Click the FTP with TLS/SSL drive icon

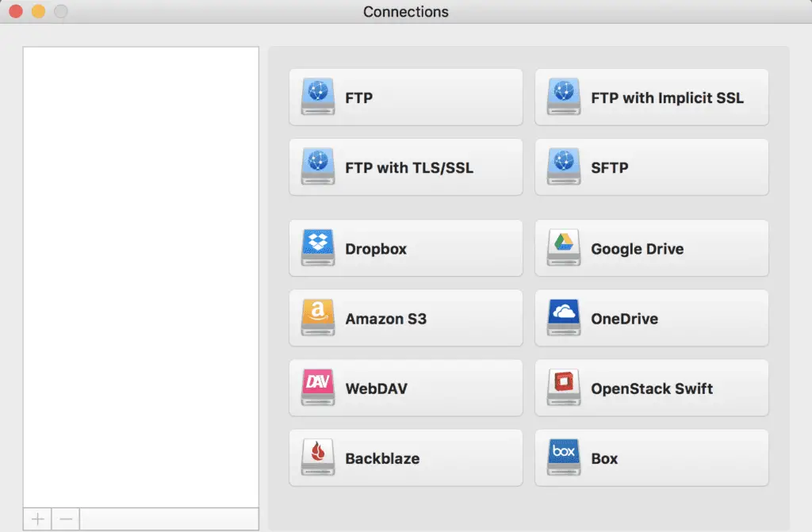pyautogui.click(x=318, y=166)
